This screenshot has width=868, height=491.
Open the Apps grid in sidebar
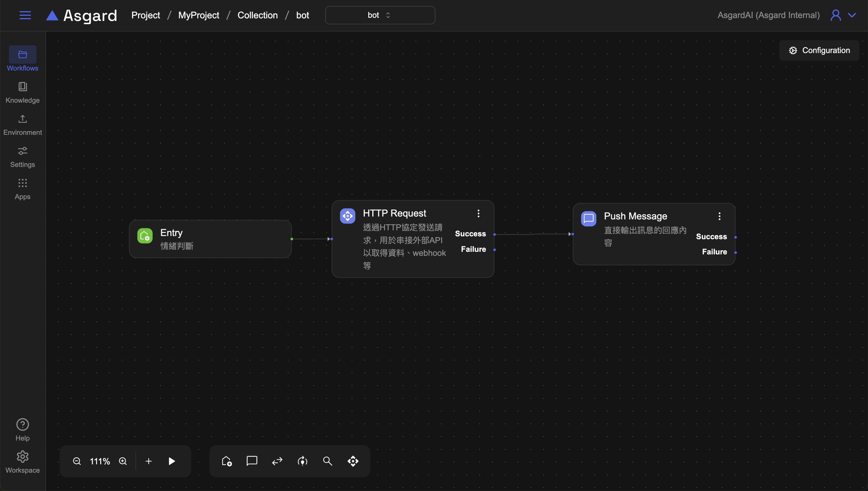(x=23, y=189)
